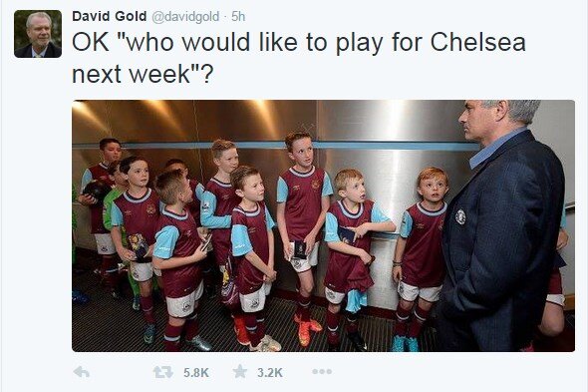Open the @davidgold handle link
588x392 pixels.
185,17
